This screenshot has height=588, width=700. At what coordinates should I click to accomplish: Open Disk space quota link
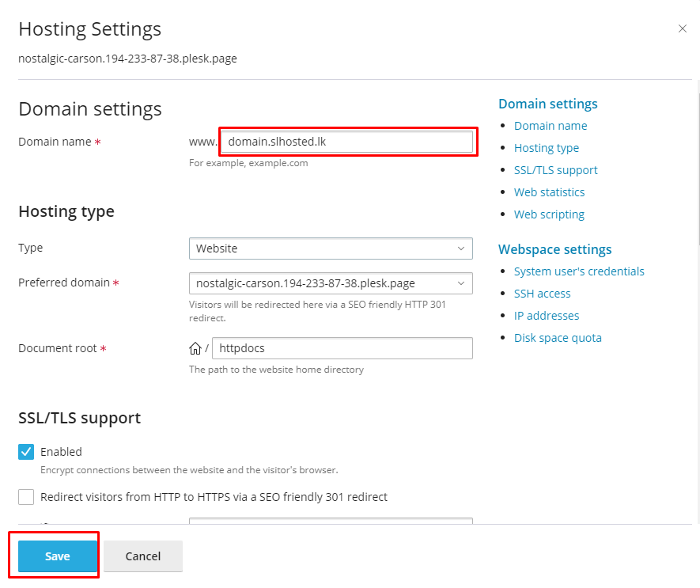coord(557,338)
